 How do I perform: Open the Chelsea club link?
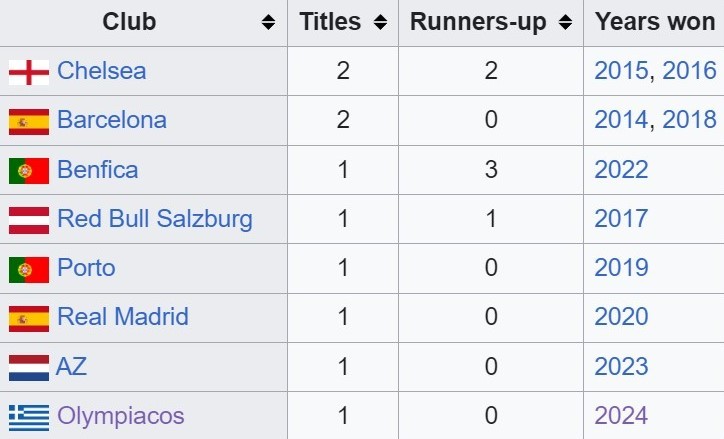click(101, 71)
